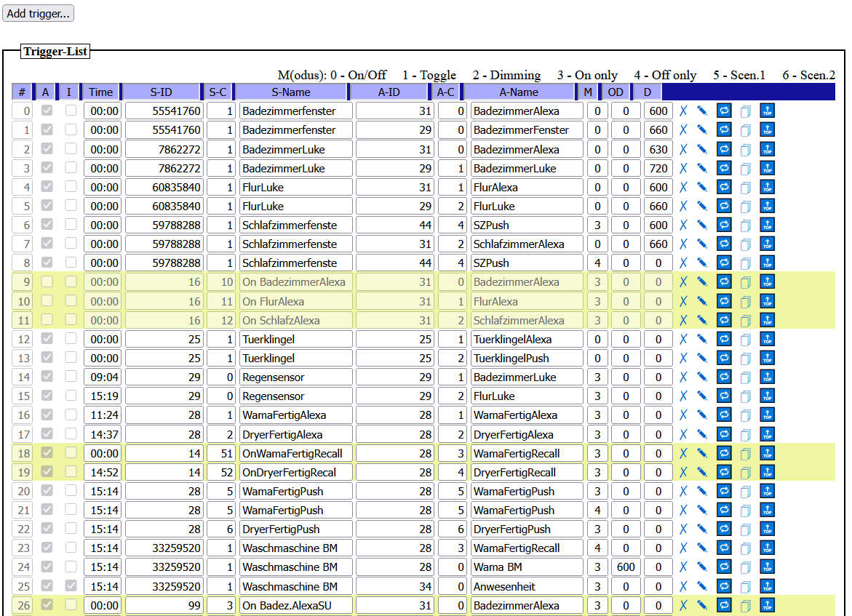Click the Time field in row 16
852x616 pixels.
tap(103, 415)
